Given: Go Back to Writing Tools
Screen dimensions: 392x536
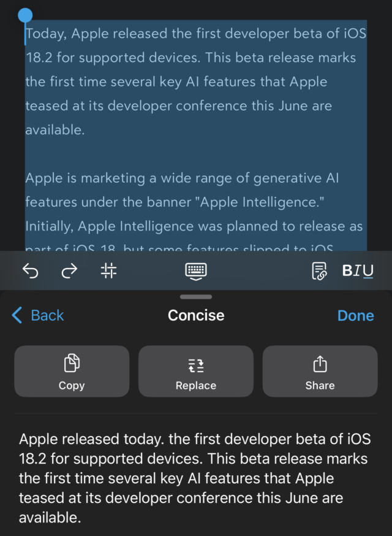Looking at the screenshot, I should coord(46,315).
